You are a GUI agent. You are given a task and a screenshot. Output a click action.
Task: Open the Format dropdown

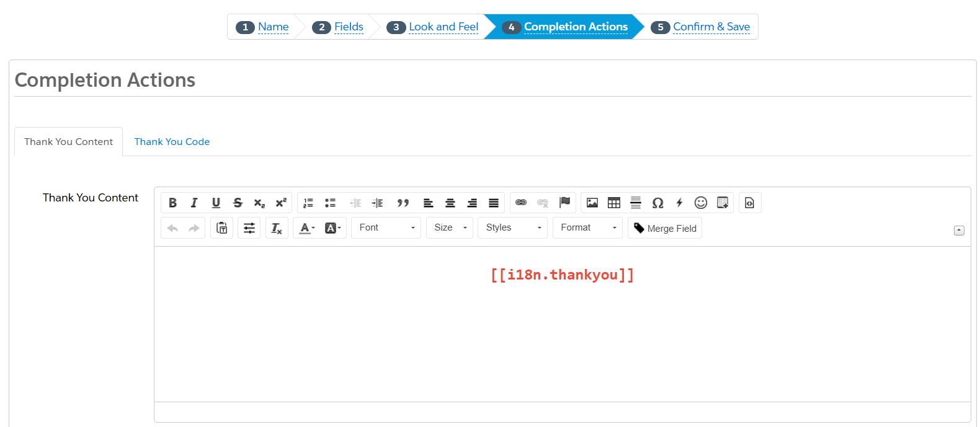pyautogui.click(x=587, y=228)
